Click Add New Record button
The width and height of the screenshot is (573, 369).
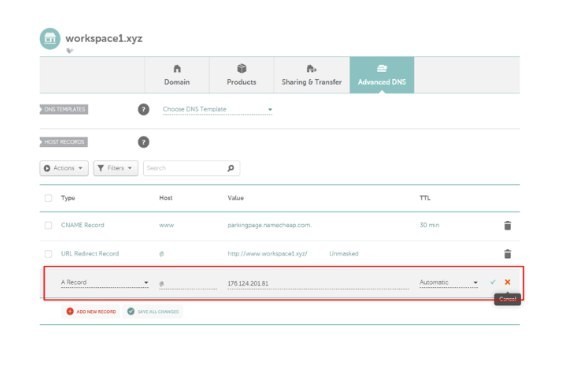click(x=91, y=311)
